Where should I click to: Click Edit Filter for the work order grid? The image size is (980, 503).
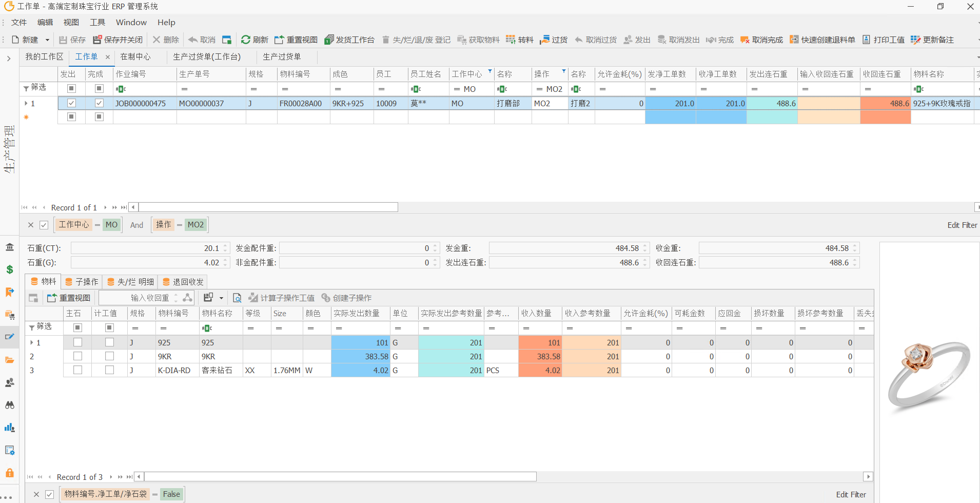pos(962,225)
